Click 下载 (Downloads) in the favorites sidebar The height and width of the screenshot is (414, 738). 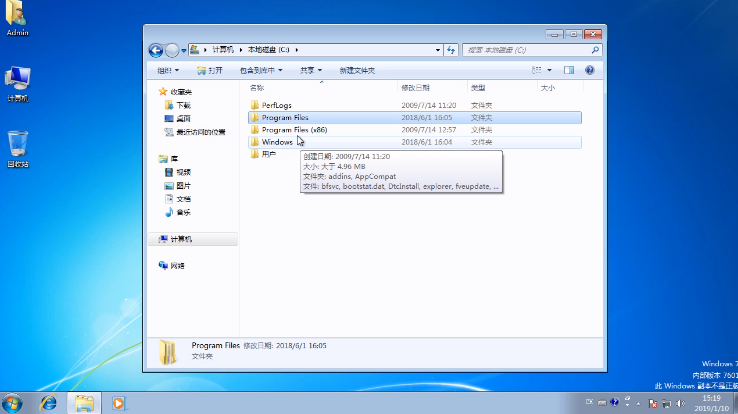click(x=184, y=105)
